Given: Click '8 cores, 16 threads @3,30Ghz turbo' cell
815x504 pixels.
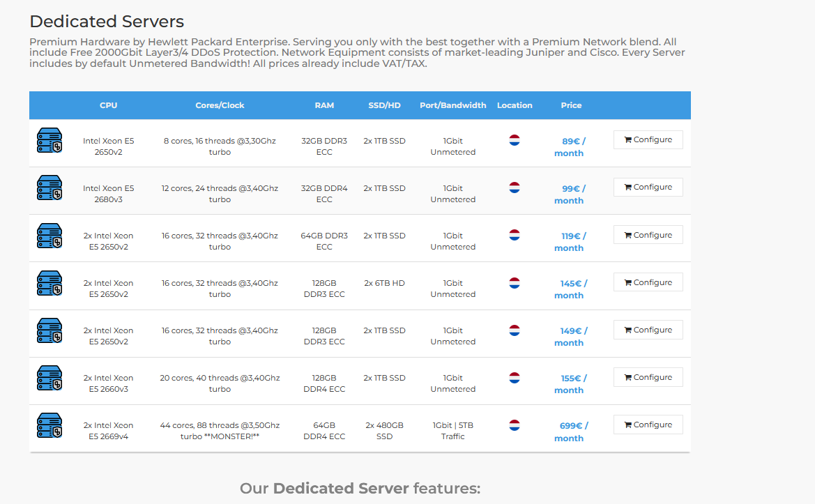Looking at the screenshot, I should [220, 146].
